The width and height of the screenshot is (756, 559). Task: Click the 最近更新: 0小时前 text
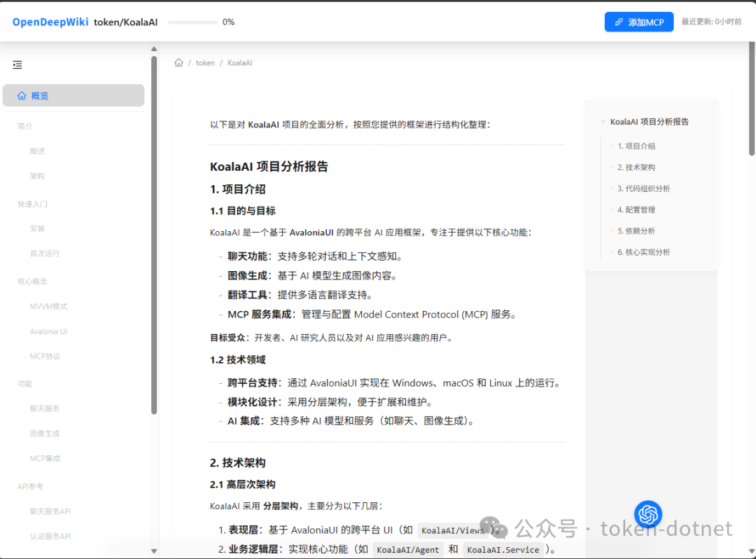711,22
